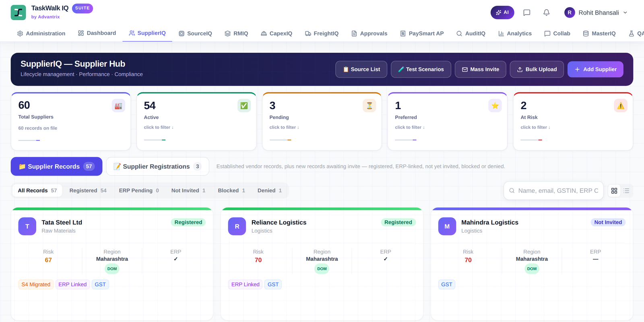
Task: Filter by Blocked records
Action: click(231, 190)
